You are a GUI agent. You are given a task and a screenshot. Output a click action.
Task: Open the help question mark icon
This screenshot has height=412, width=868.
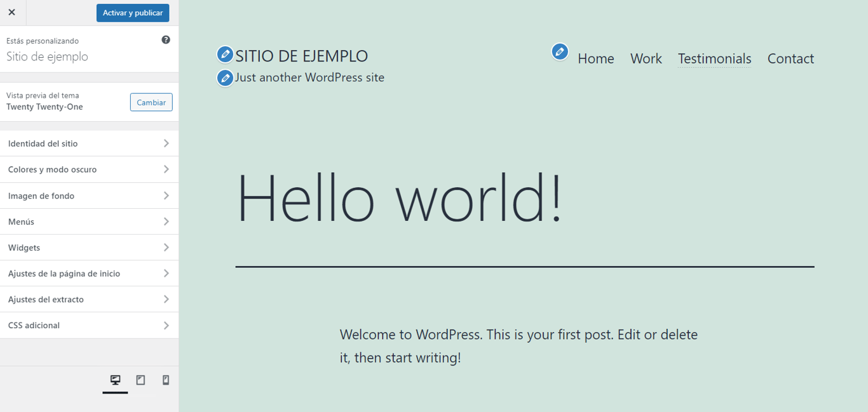pyautogui.click(x=165, y=39)
